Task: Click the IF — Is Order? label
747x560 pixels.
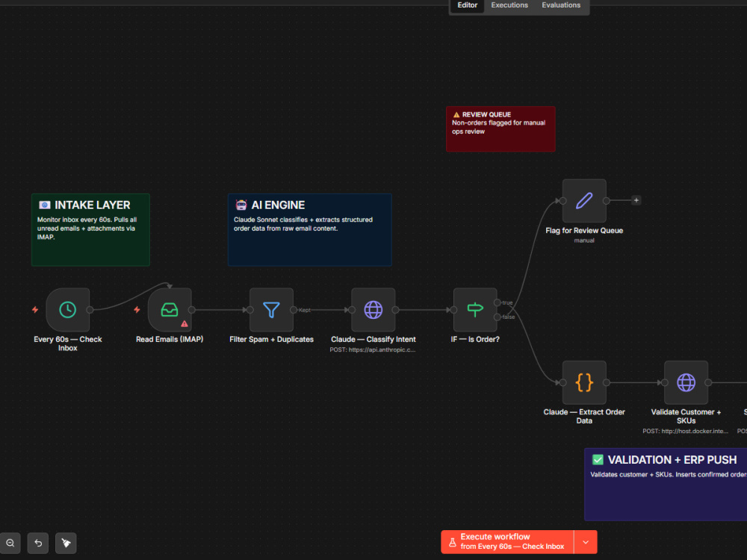Action: pyautogui.click(x=475, y=340)
